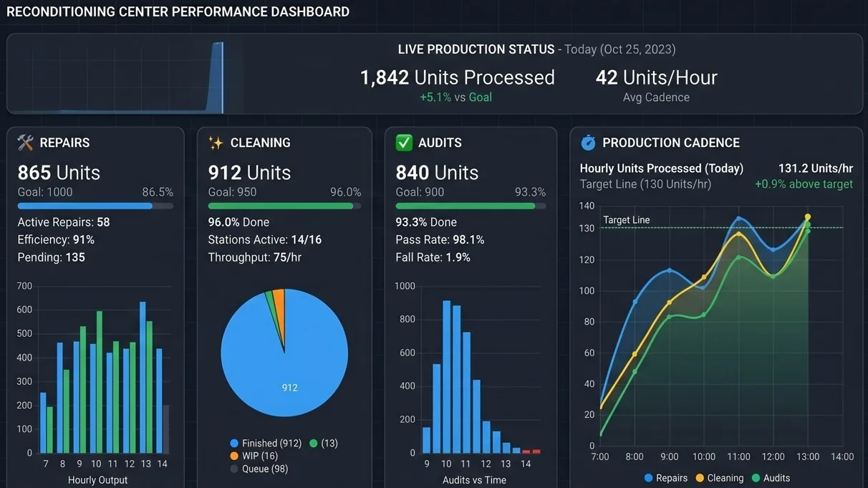Click the yellow Cleaning data point at 13:00
Screen dimensions: 868x488
point(808,216)
